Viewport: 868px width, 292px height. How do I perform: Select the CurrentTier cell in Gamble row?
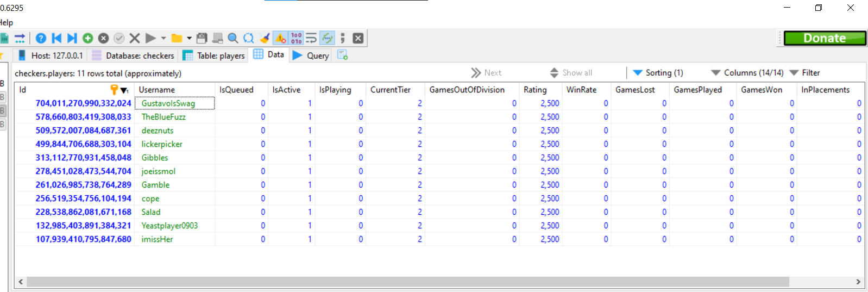coord(395,185)
